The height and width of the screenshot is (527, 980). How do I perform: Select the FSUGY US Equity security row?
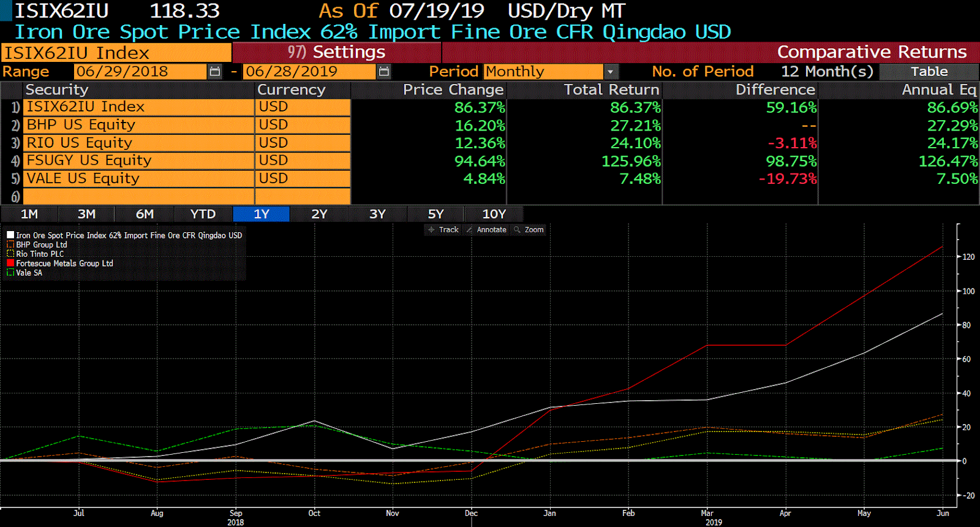[x=138, y=161]
